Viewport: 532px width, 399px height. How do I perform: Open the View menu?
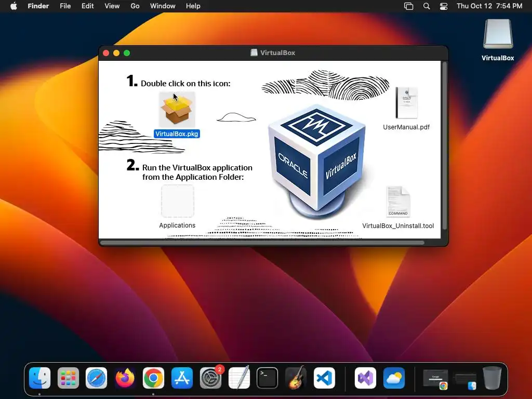tap(112, 6)
